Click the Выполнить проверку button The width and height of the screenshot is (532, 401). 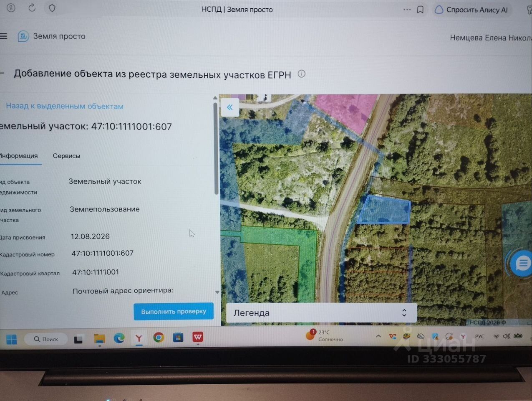(x=174, y=312)
